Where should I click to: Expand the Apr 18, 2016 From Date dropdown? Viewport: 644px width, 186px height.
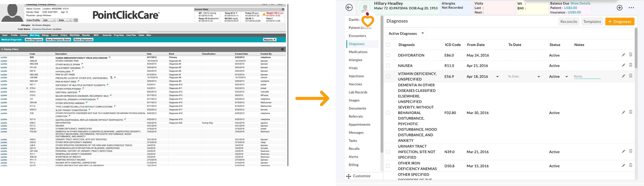coord(497,77)
